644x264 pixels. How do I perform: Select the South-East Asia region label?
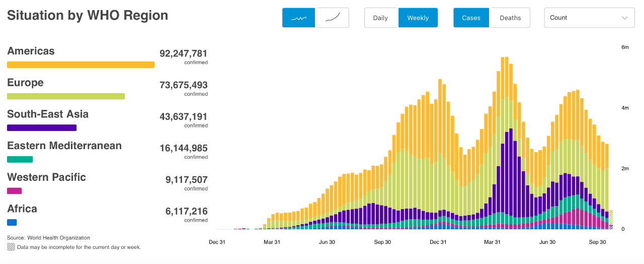point(48,114)
